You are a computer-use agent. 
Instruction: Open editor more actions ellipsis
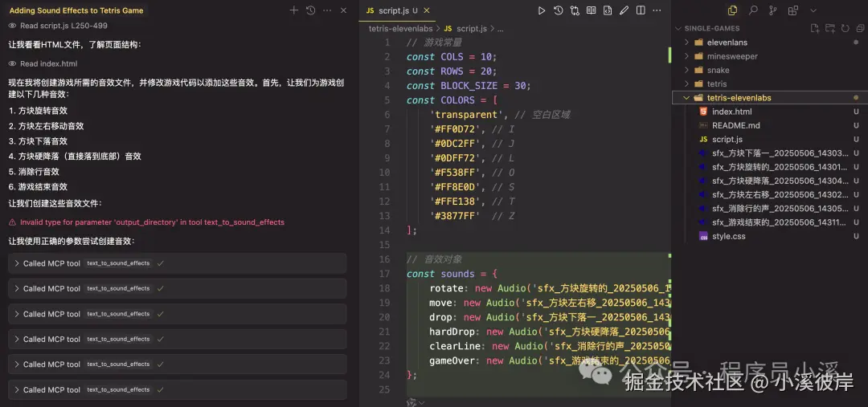(x=657, y=10)
